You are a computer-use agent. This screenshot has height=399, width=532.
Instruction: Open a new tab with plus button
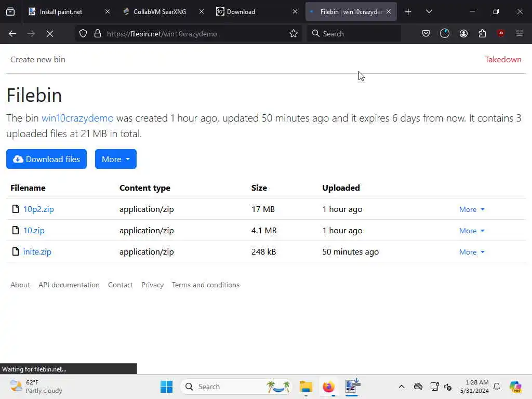[408, 12]
